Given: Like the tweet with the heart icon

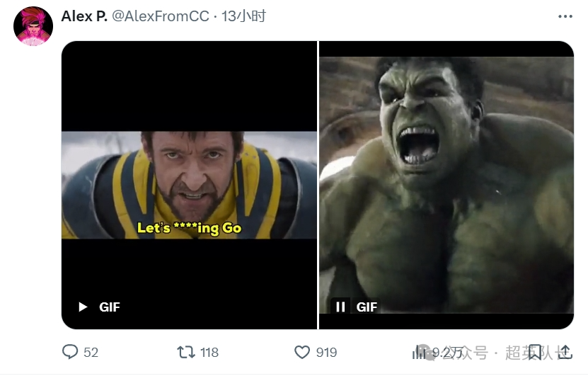Looking at the screenshot, I should coord(302,352).
